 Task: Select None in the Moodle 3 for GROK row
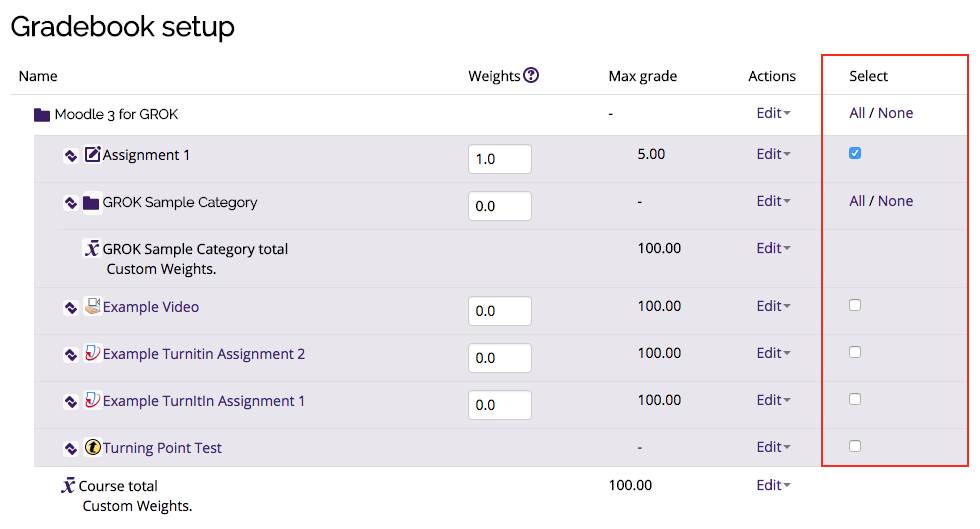[896, 113]
